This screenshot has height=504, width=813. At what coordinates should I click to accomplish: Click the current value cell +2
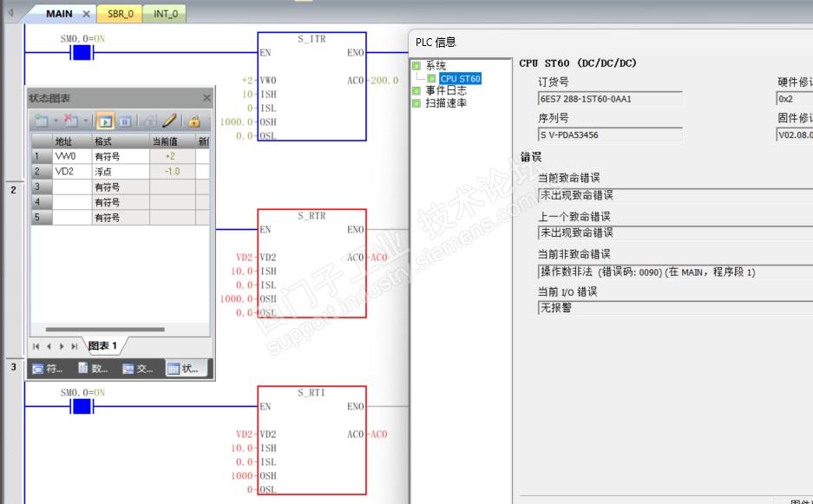pyautogui.click(x=172, y=156)
